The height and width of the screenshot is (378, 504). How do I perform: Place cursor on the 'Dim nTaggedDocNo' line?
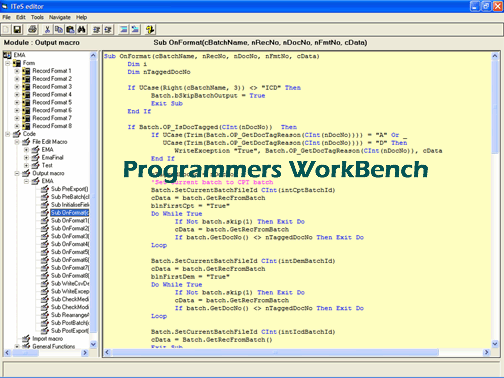click(159, 72)
